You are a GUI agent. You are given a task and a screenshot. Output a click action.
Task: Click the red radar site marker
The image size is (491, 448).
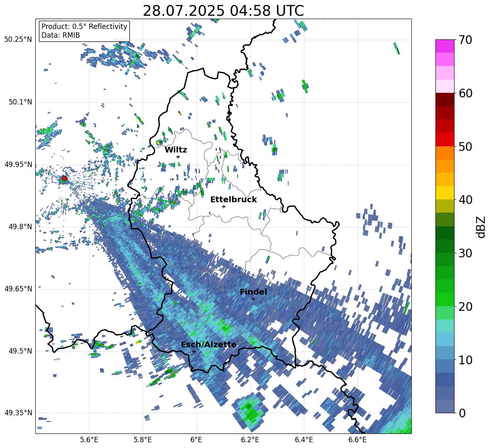(64, 179)
